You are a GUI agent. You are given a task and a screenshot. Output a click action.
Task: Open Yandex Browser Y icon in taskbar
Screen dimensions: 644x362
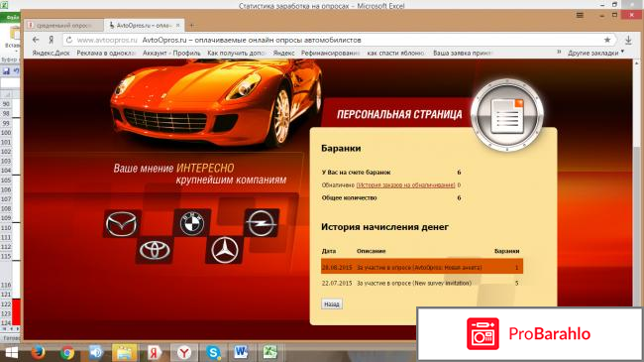[x=184, y=352]
